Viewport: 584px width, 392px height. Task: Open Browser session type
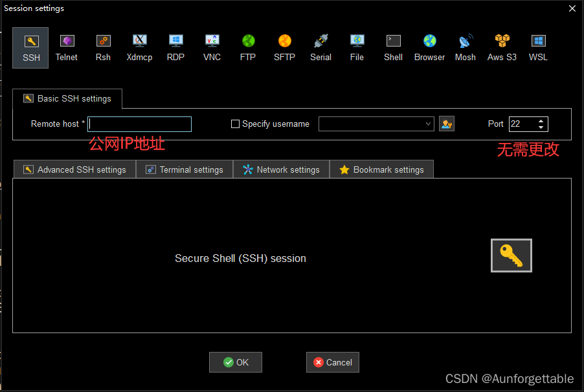pos(429,48)
